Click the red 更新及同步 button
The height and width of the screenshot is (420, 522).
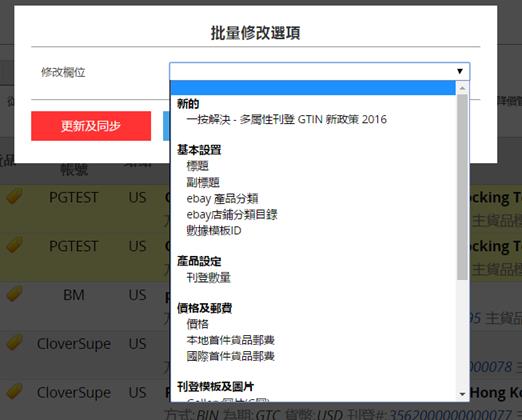tap(91, 126)
